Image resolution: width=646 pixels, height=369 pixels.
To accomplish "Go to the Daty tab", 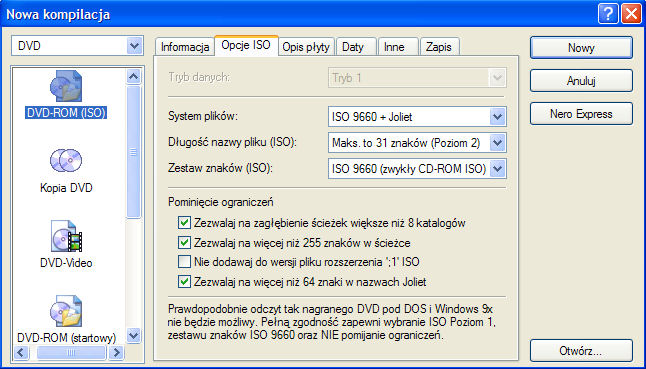I will pos(356,47).
